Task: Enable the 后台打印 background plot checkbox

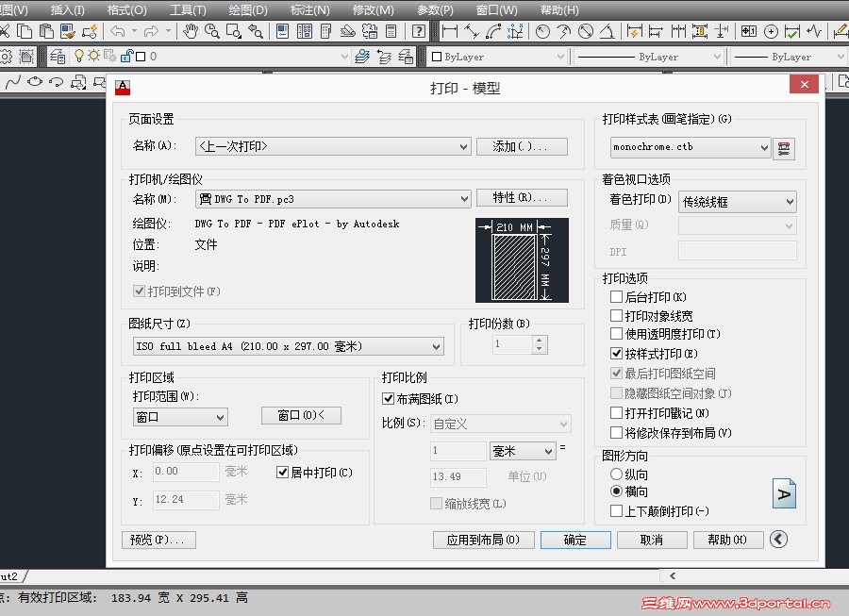Action: tap(615, 297)
